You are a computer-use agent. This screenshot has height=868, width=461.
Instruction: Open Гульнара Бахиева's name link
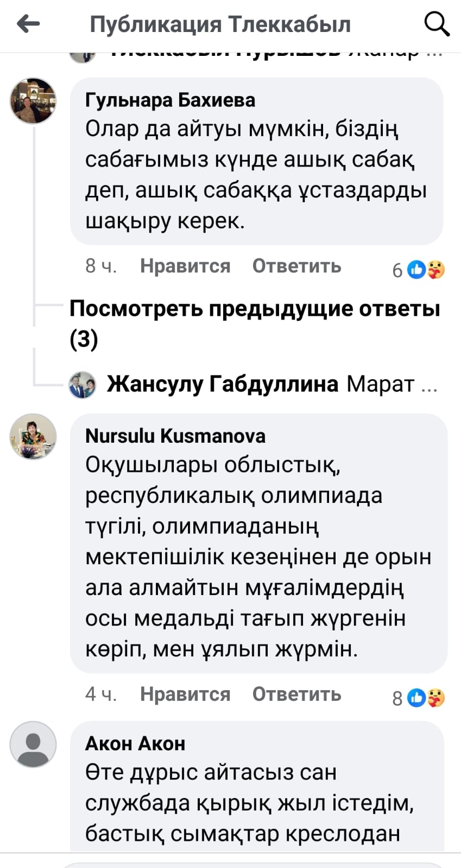pyautogui.click(x=170, y=100)
